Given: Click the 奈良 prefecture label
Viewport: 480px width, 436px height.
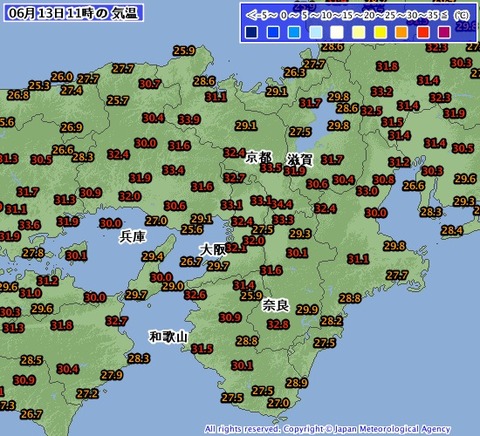Looking at the screenshot, I should (275, 305).
